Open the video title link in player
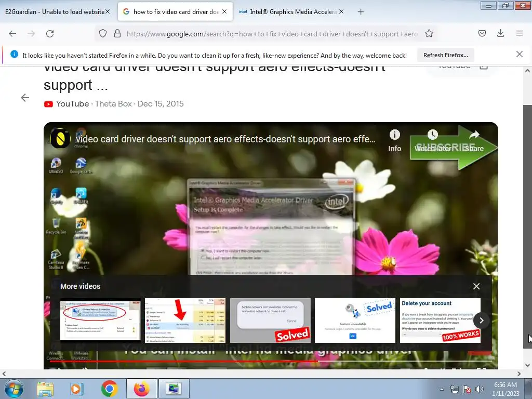This screenshot has width=532, height=399. point(225,139)
